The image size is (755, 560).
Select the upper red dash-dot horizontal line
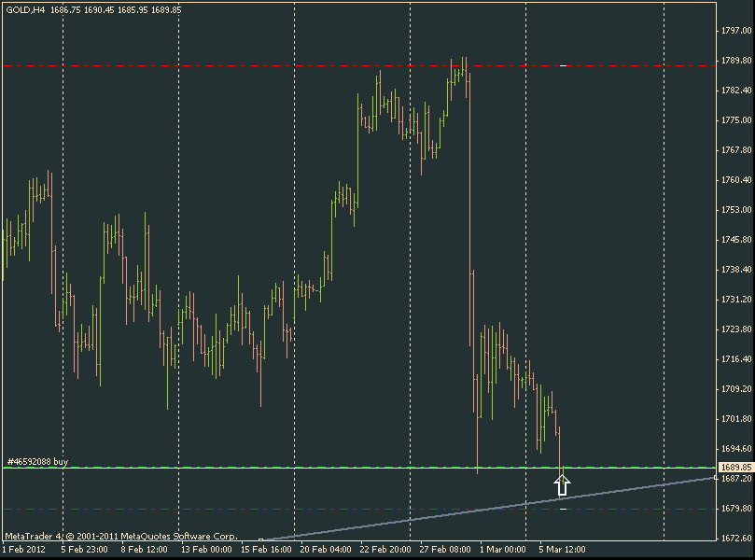tap(359, 65)
